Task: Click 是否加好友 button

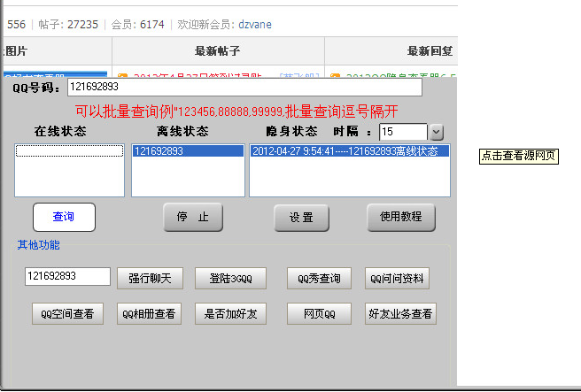Action: click(x=230, y=313)
